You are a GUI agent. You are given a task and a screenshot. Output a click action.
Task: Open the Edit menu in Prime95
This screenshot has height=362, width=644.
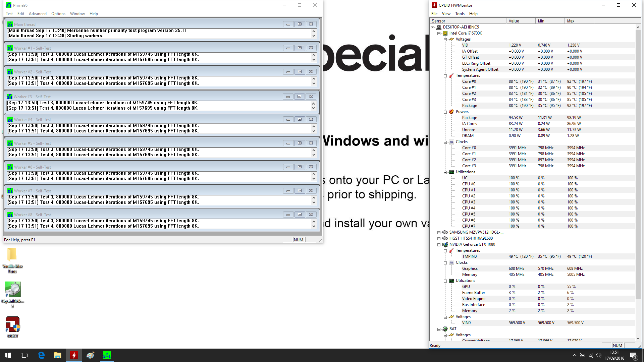pyautogui.click(x=21, y=14)
